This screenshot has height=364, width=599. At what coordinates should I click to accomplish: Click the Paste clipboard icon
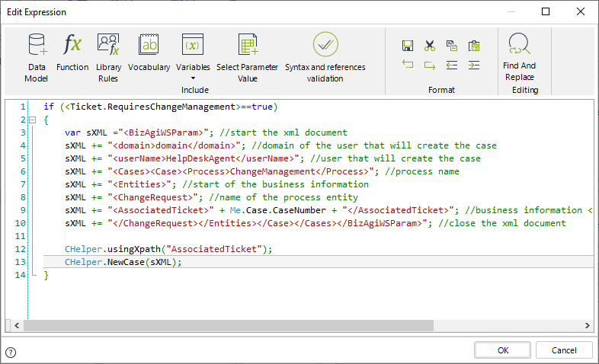tap(474, 46)
